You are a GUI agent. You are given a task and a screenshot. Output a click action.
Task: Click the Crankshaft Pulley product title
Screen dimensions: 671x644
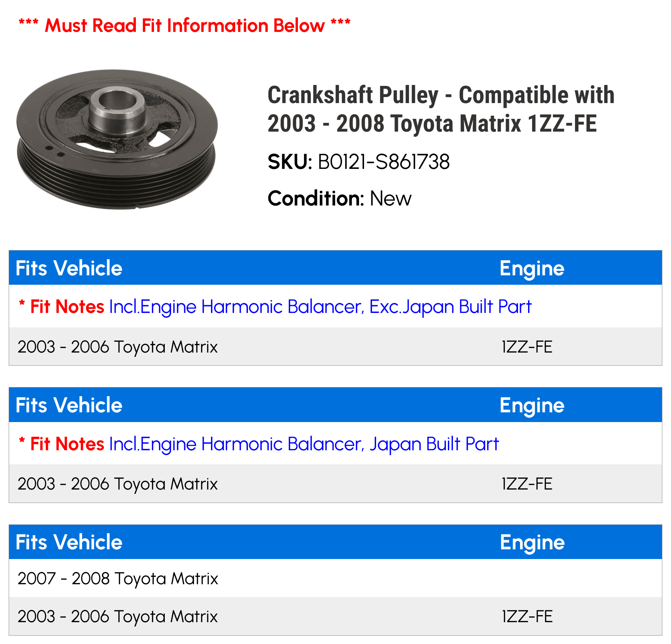441,109
